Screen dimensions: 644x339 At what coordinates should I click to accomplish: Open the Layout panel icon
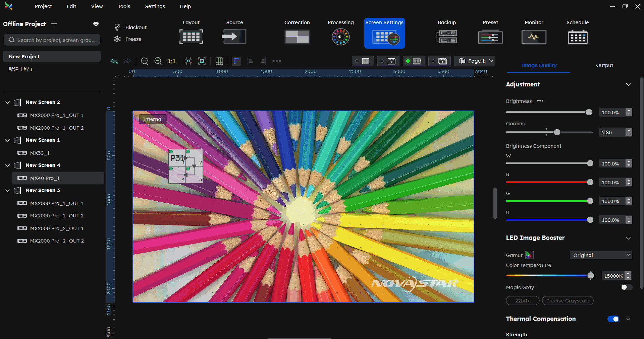pyautogui.click(x=191, y=36)
